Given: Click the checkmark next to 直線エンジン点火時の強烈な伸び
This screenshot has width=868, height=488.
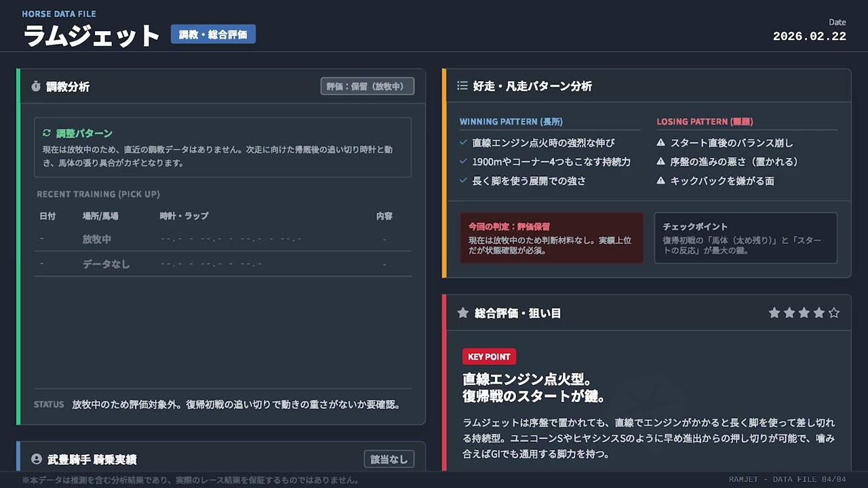Looking at the screenshot, I should click(463, 143).
